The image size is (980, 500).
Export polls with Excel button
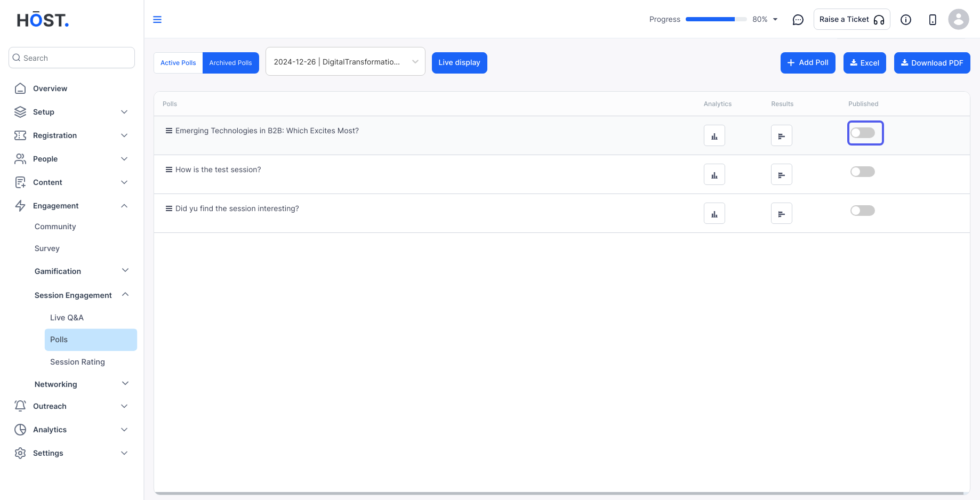864,63
